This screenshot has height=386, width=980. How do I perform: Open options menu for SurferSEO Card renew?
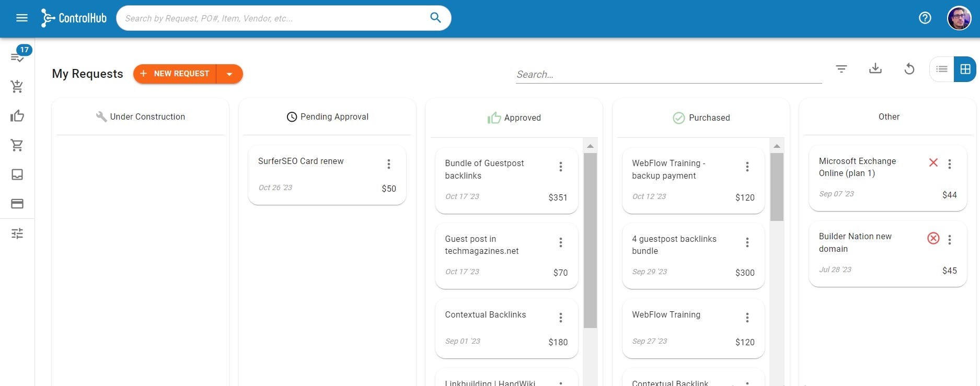388,164
